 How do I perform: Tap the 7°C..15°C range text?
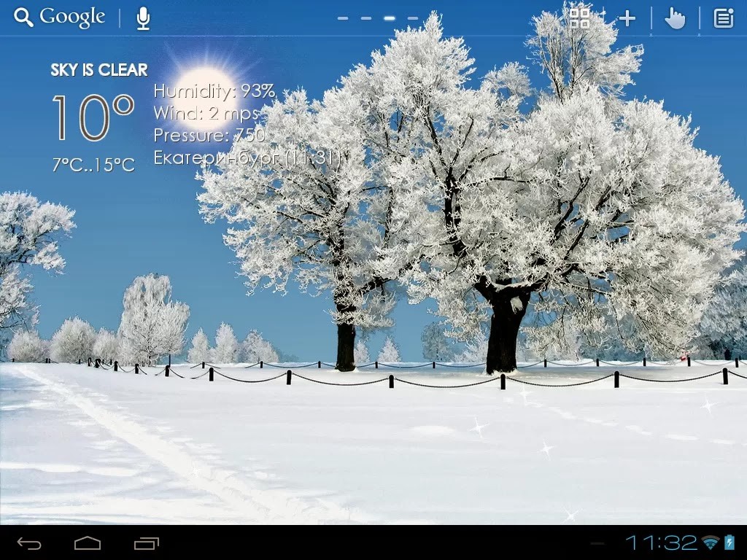coord(93,165)
